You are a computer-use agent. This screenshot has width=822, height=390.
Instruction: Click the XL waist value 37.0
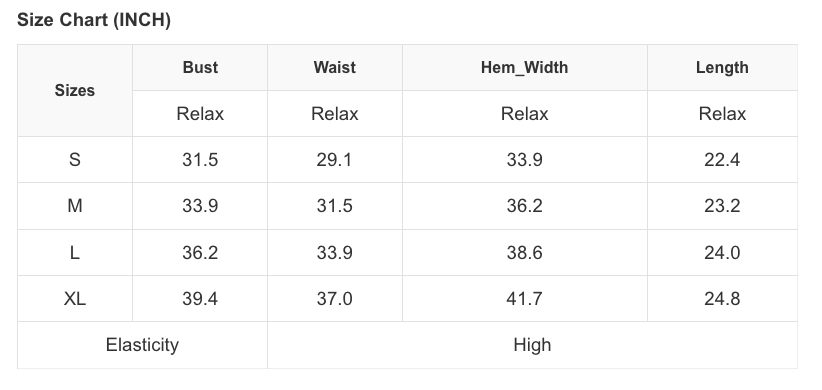point(335,299)
